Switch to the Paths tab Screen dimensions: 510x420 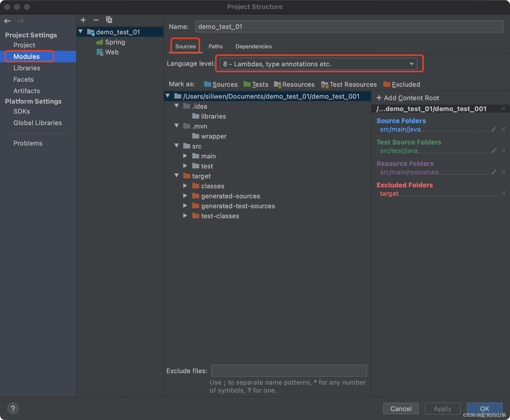point(215,46)
